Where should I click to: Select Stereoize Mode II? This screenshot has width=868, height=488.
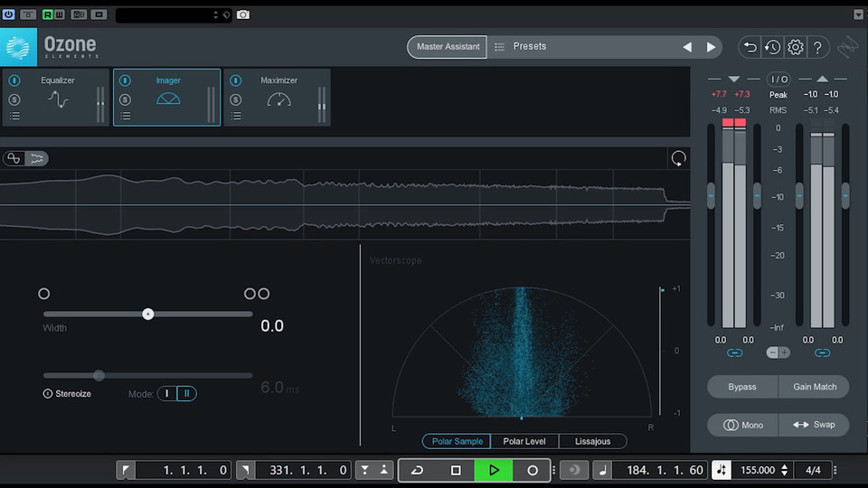(186, 393)
